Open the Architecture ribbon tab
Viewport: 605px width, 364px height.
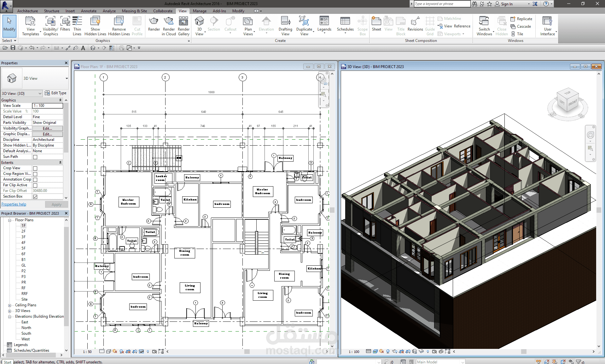point(27,11)
